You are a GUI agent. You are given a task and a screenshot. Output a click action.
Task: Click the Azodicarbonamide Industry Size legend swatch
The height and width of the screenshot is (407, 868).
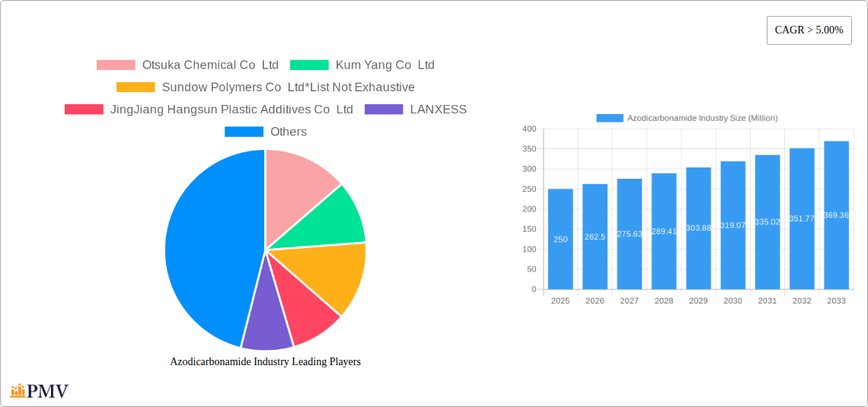[x=609, y=118]
